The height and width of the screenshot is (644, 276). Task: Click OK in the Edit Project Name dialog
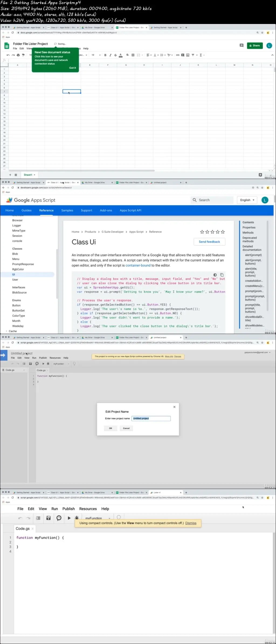[x=111, y=428]
